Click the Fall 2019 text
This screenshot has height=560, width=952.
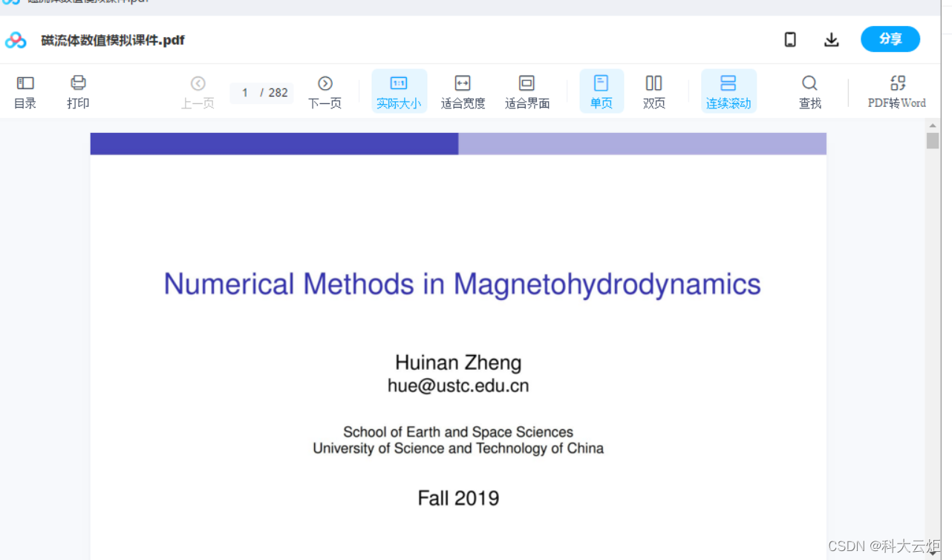458,498
